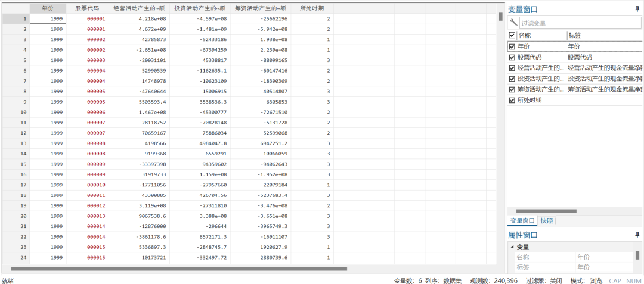Uncheck the 股票代码 variable checkbox
Viewport: 644px width, 284px height.
tap(512, 57)
